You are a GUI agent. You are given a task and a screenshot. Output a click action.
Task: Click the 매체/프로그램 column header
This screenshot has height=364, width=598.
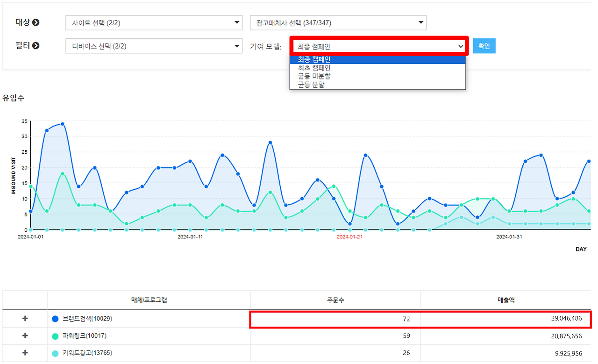[149, 300]
